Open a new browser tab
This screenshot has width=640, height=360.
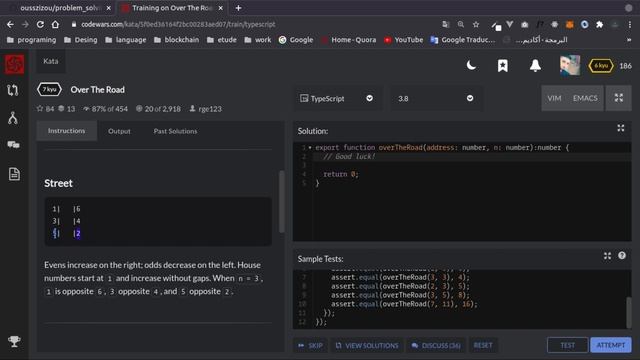[x=238, y=8]
